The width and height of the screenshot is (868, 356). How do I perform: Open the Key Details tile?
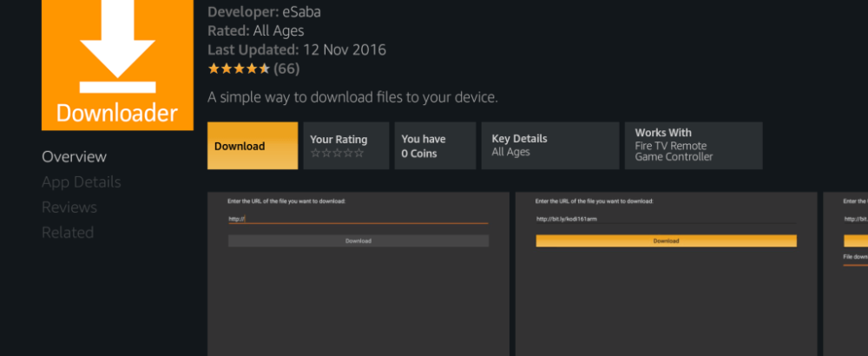point(550,146)
